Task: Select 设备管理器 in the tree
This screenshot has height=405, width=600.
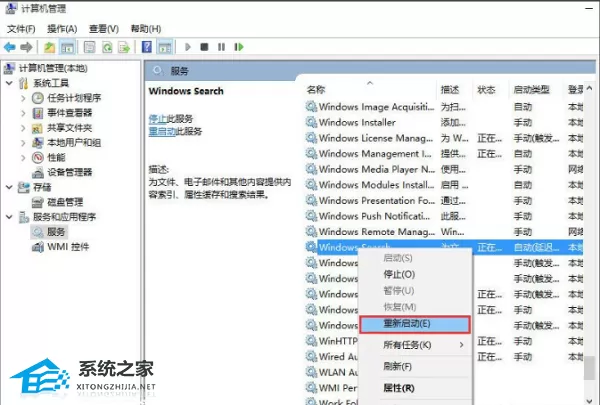Action: 69,172
